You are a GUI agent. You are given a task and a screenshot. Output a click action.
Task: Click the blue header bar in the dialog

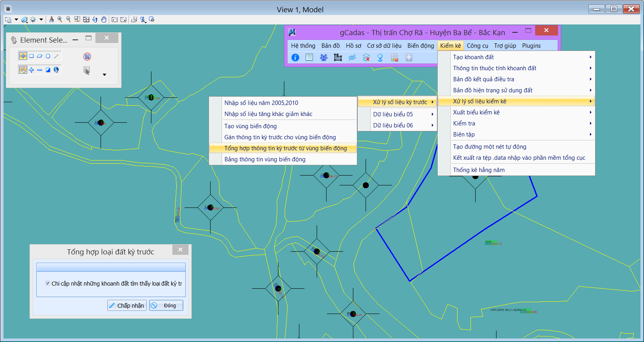[111, 267]
